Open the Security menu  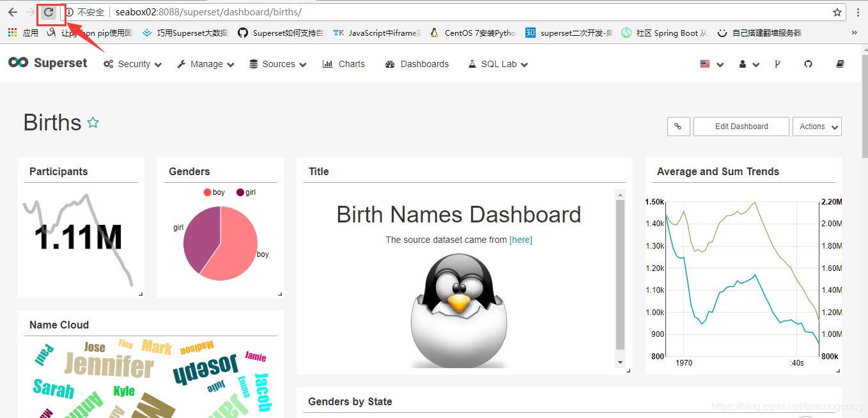(132, 64)
